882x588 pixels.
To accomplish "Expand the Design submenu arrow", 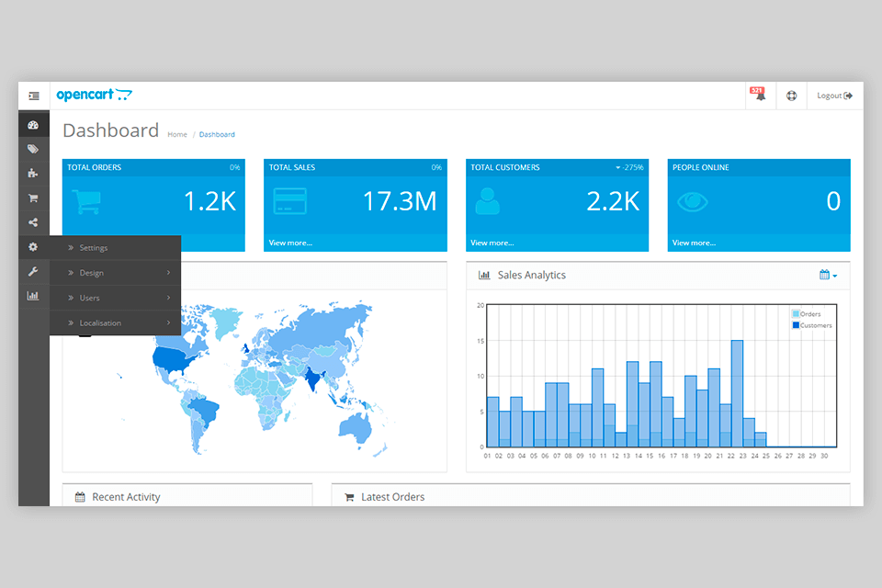I will (168, 272).
